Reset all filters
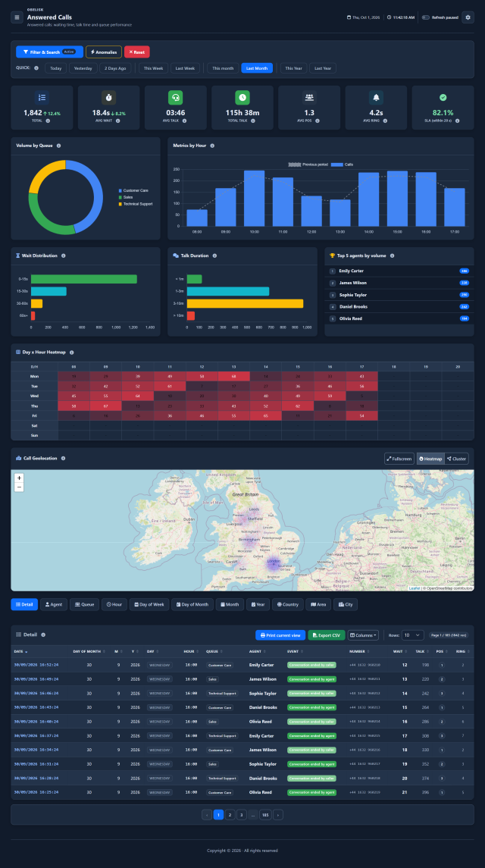The height and width of the screenshot is (868, 485). pos(136,52)
